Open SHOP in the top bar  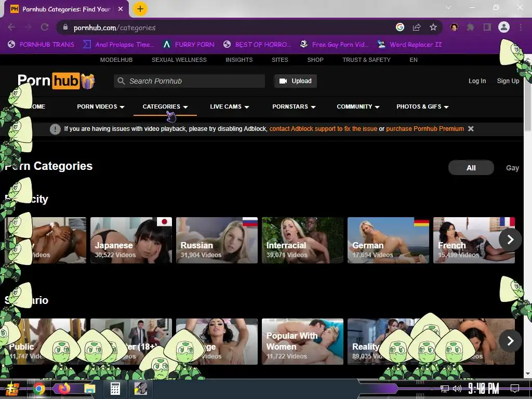click(x=315, y=60)
